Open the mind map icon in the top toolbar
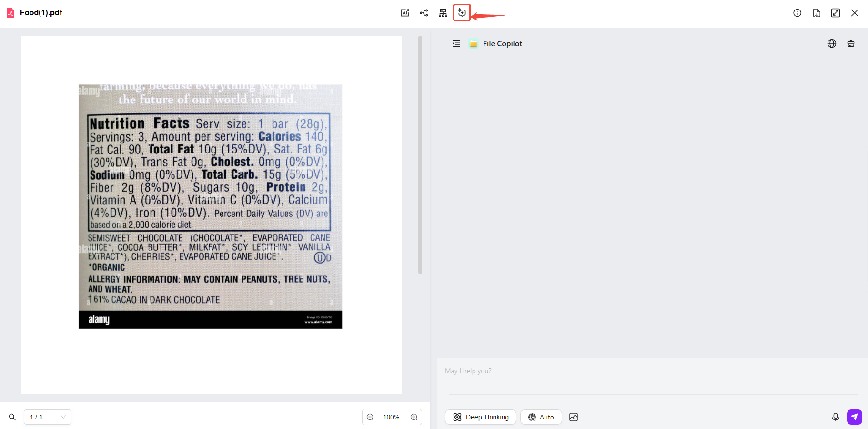This screenshot has height=429, width=868. point(424,13)
